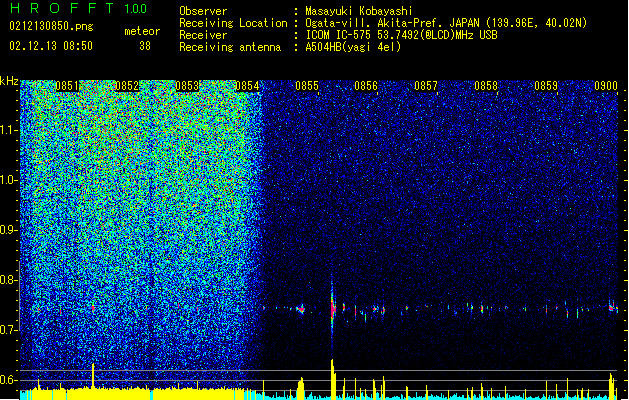Click the 0900 time marker
Viewport: 629px width, 400px height.
tap(606, 86)
